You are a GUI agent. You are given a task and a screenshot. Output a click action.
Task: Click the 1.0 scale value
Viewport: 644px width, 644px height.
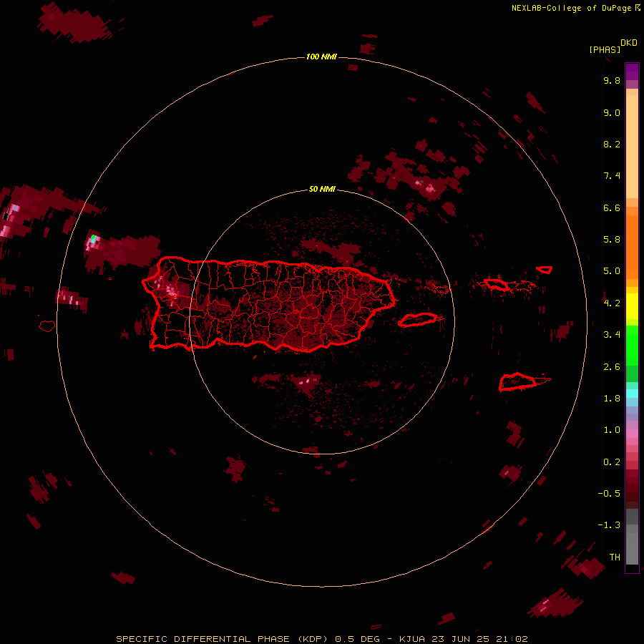pyautogui.click(x=612, y=430)
